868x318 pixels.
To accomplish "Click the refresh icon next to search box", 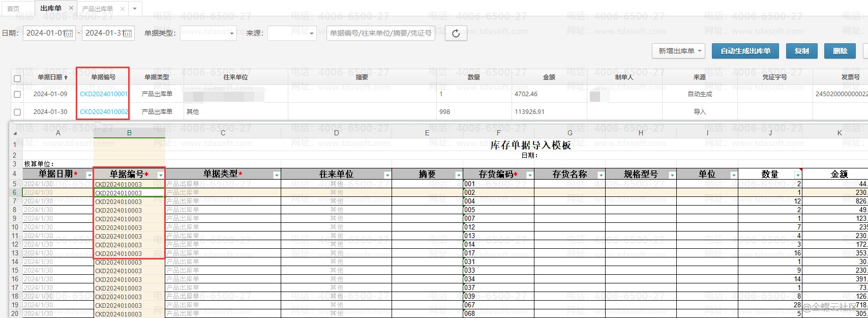I will (x=456, y=34).
